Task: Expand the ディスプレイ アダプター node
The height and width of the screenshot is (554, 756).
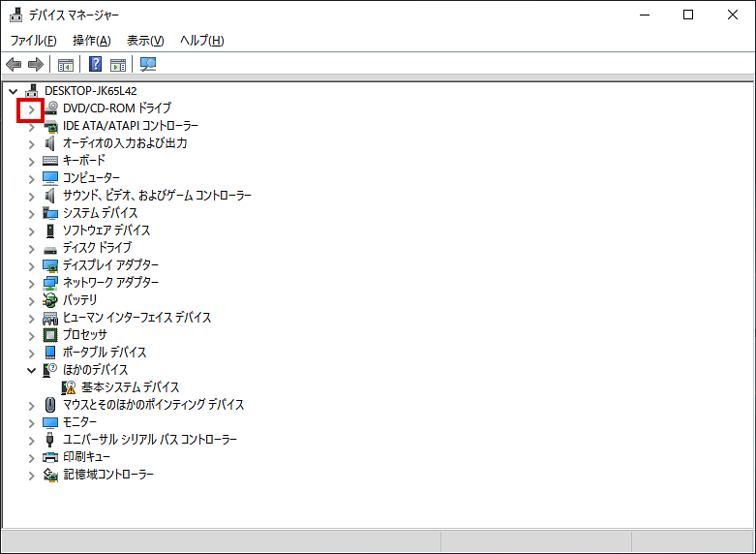Action: [31, 266]
